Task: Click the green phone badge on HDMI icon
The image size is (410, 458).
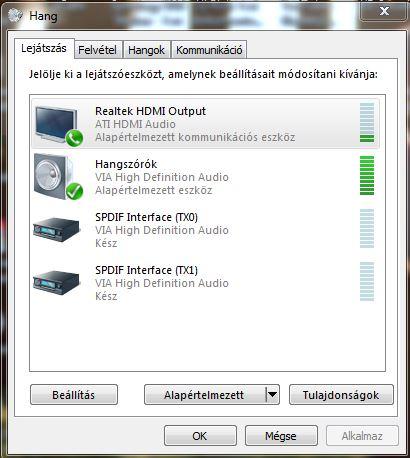Action: tap(74, 138)
